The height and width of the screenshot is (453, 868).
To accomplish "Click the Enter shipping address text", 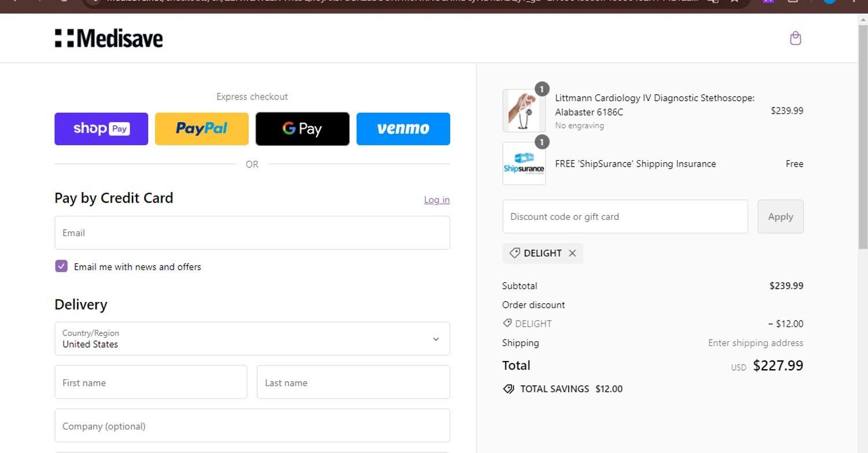I will pyautogui.click(x=756, y=343).
